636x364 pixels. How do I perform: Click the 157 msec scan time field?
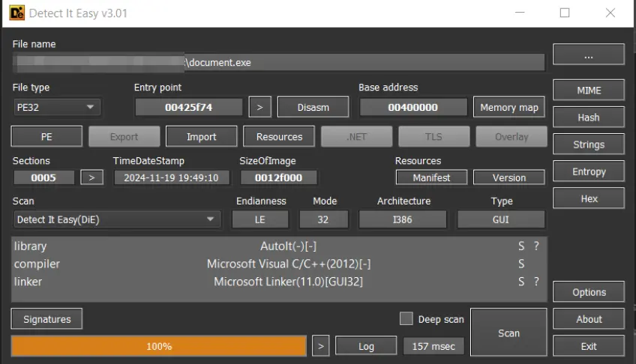pyautogui.click(x=433, y=346)
